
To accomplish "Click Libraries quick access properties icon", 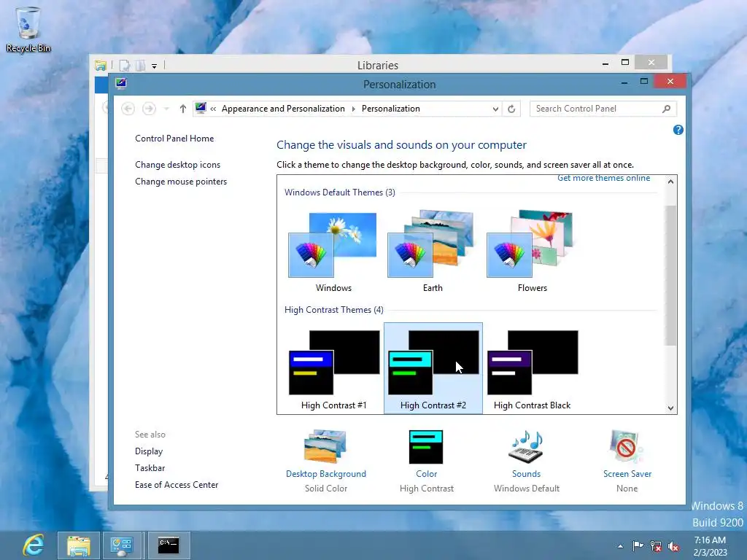I will (x=124, y=65).
